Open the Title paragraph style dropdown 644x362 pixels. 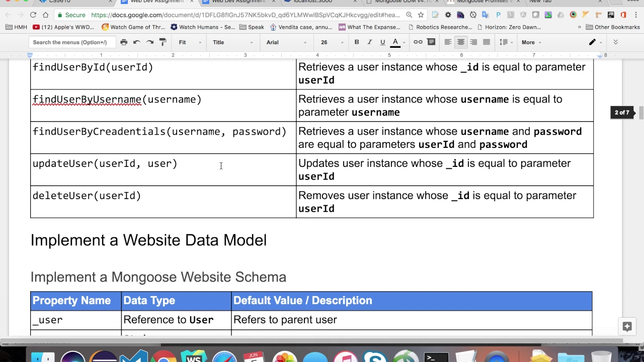233,42
